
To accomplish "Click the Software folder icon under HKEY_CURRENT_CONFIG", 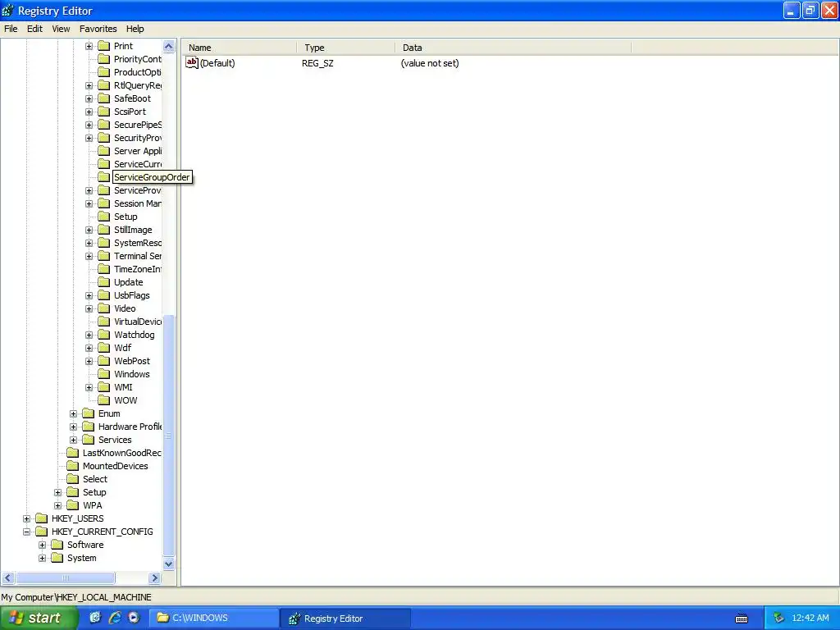I will pos(57,545).
